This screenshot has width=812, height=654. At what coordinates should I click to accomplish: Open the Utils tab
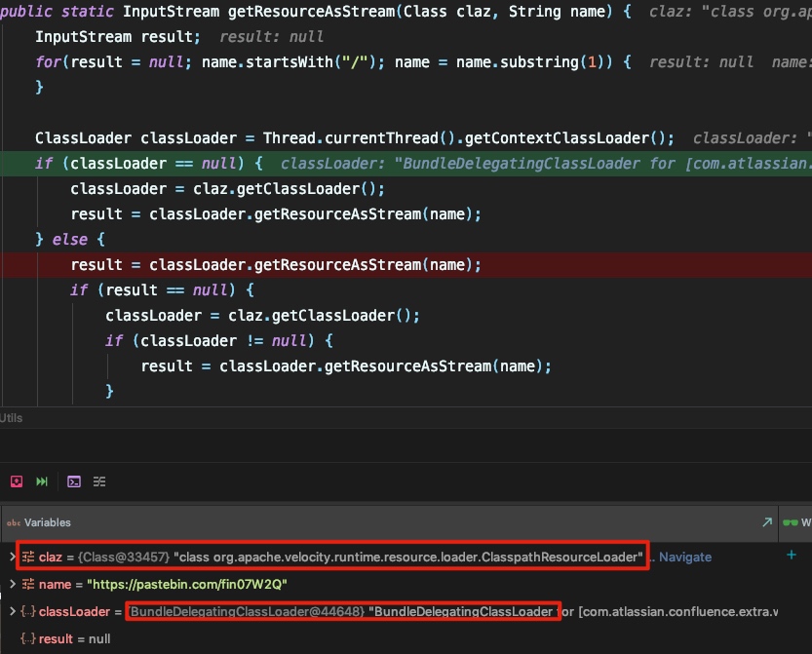[12, 417]
